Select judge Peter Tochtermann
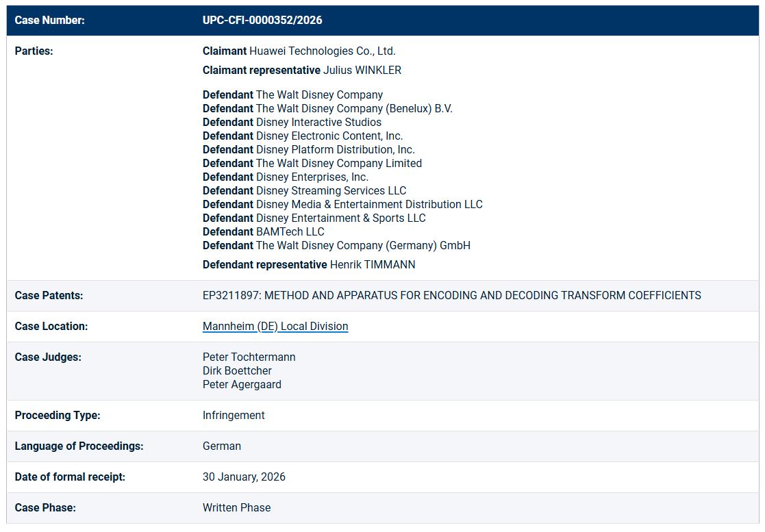The height and width of the screenshot is (532, 765). click(x=249, y=357)
